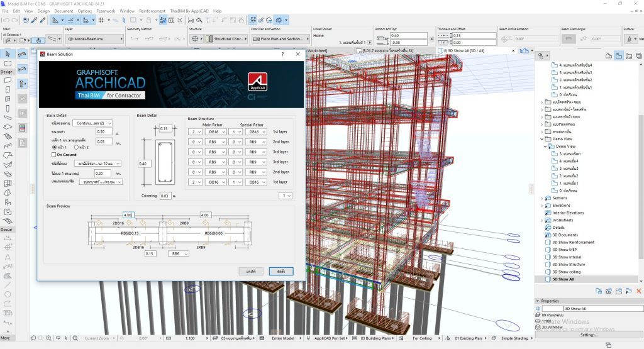This screenshot has height=349, width=644.
Task: Open the Structural Conc... structure dropdown
Action: (226, 39)
